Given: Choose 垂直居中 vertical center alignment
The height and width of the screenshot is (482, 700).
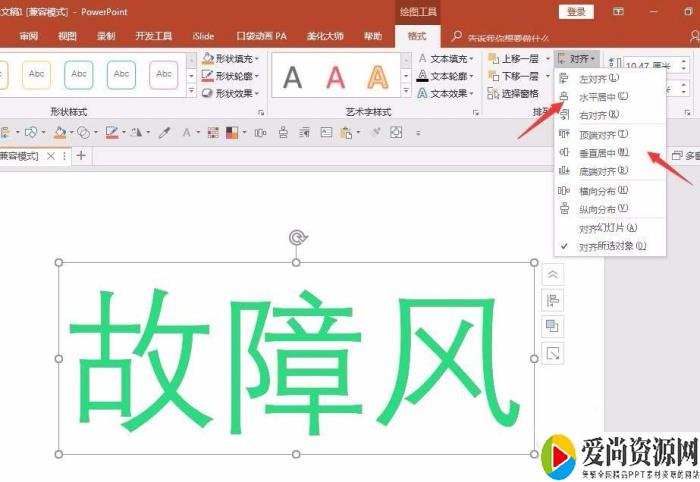Looking at the screenshot, I should coord(603,153).
